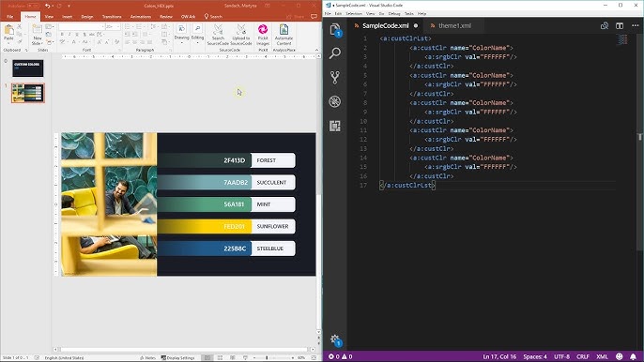This screenshot has height=362, width=644.
Task: Split the VS Code editor
Action: 620,26
